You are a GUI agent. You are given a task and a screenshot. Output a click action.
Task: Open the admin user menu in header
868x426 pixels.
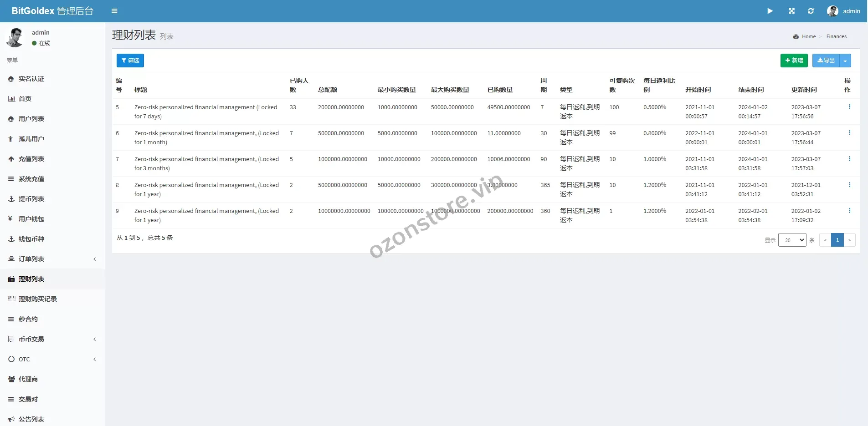[x=844, y=11]
